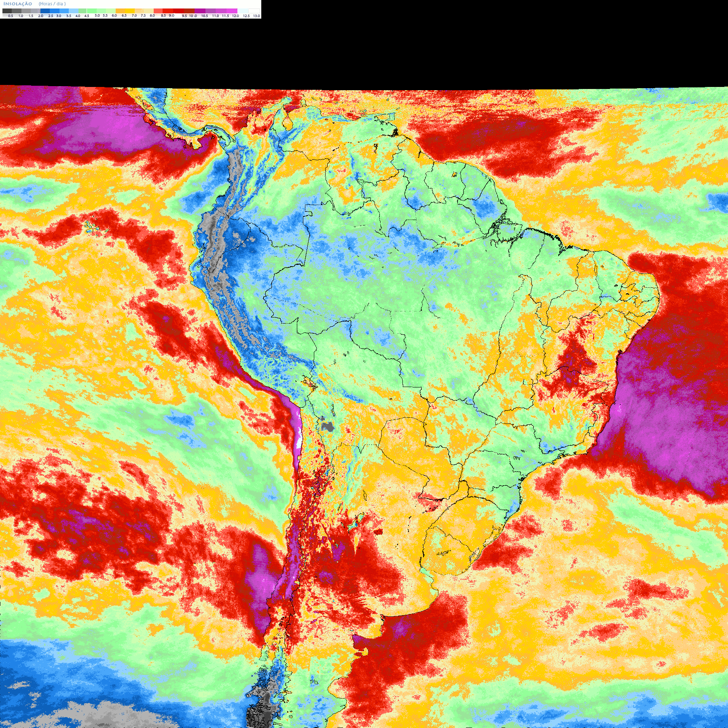The width and height of the screenshot is (728, 728).
Task: Click the 6.5 legend value
Action: coord(124,15)
